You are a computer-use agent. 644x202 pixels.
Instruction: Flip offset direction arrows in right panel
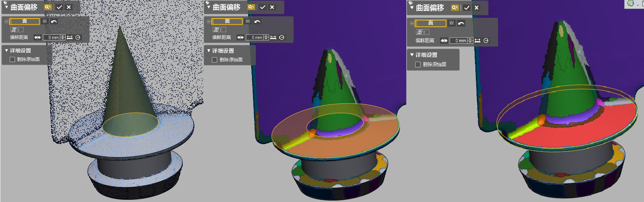(444, 41)
